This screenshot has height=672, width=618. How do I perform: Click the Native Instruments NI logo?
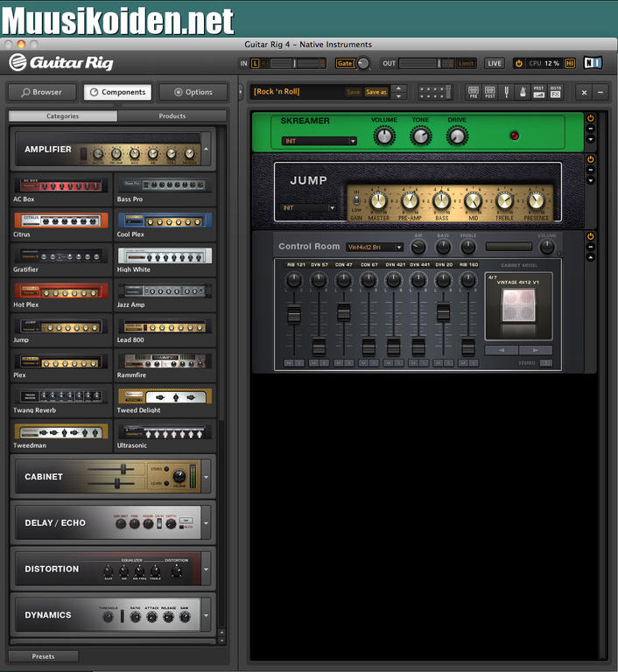click(x=593, y=63)
